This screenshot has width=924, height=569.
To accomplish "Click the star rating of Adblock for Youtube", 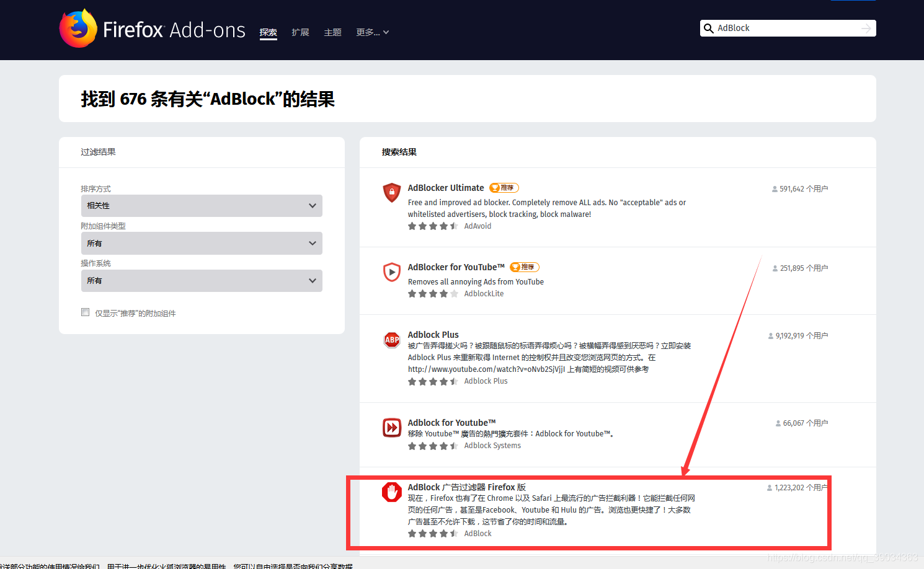I will click(433, 446).
